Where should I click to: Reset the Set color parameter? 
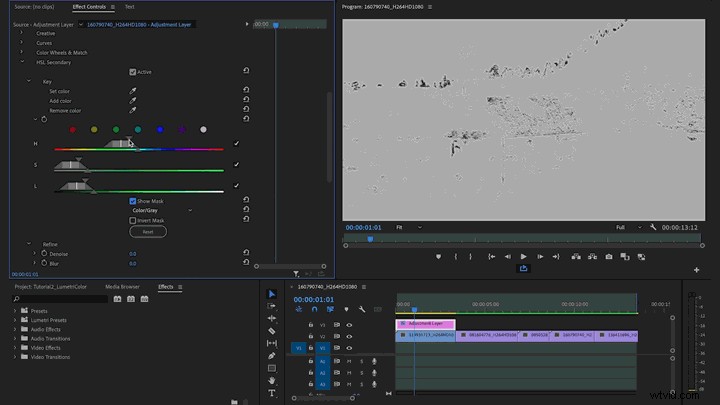(246, 90)
